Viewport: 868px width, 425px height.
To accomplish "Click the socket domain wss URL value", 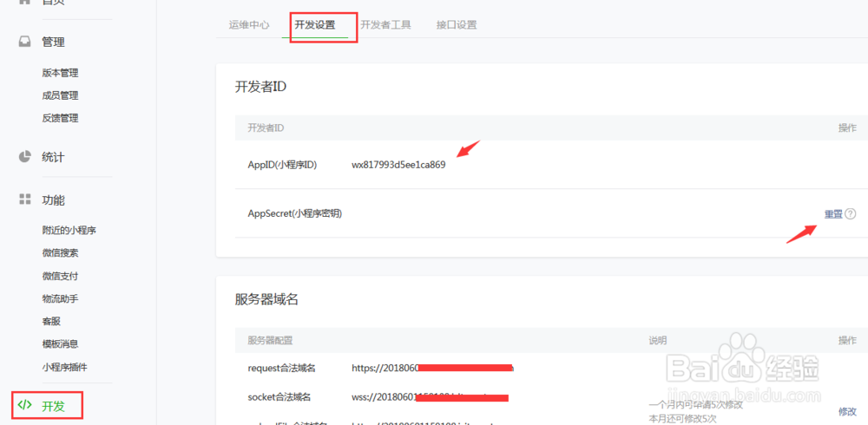I will click(x=431, y=396).
